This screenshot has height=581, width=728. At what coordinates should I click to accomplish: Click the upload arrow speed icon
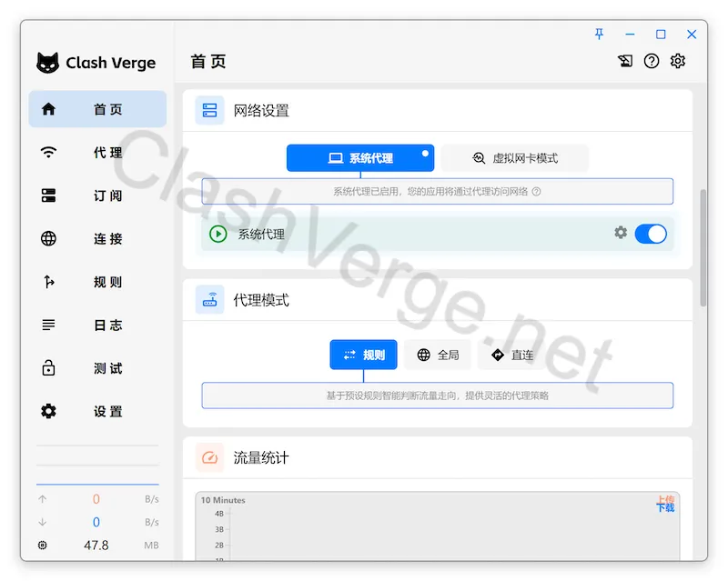pyautogui.click(x=42, y=499)
